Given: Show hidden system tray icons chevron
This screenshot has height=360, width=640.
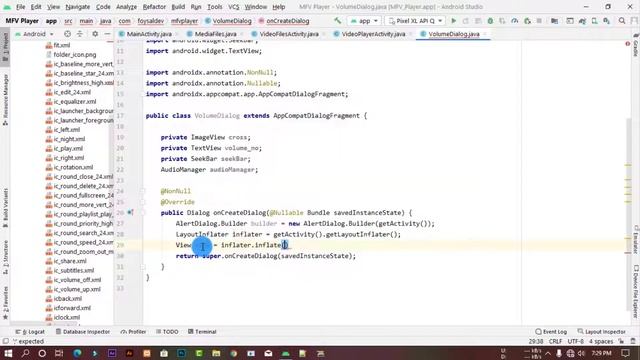Looking at the screenshot, I should (x=548, y=353).
